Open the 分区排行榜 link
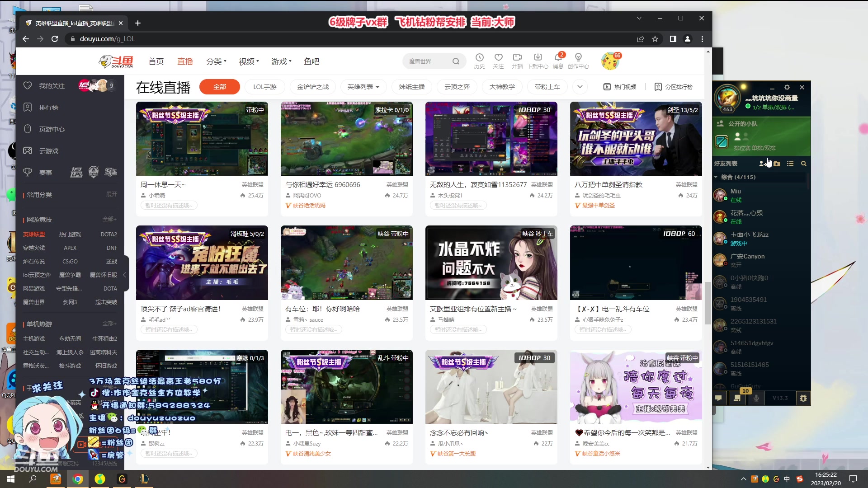The height and width of the screenshot is (488, 868). click(674, 87)
